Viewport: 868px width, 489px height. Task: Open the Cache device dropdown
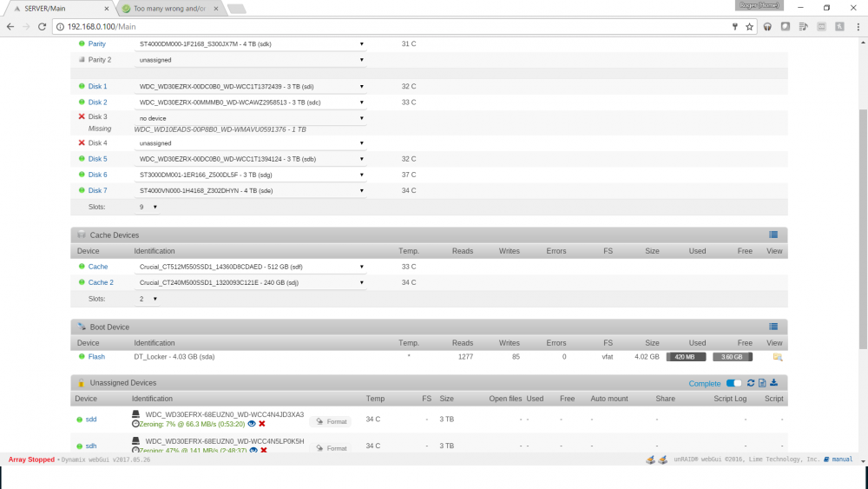(251, 267)
